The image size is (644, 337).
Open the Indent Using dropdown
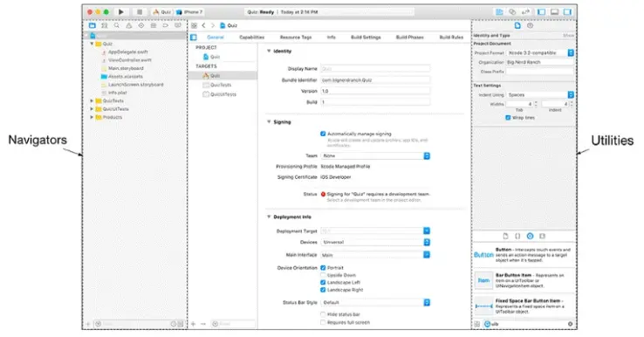pos(540,94)
